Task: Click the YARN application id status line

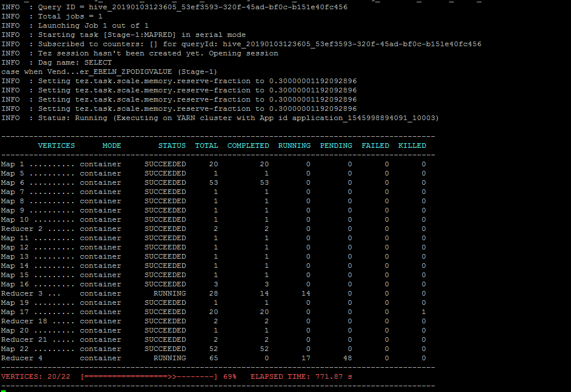Action: click(x=220, y=118)
